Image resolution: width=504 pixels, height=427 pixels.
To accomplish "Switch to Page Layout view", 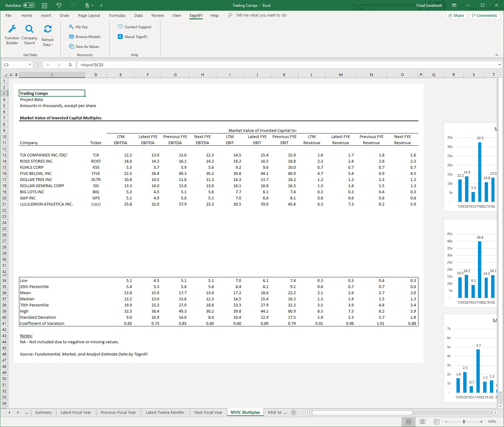I will 422,422.
